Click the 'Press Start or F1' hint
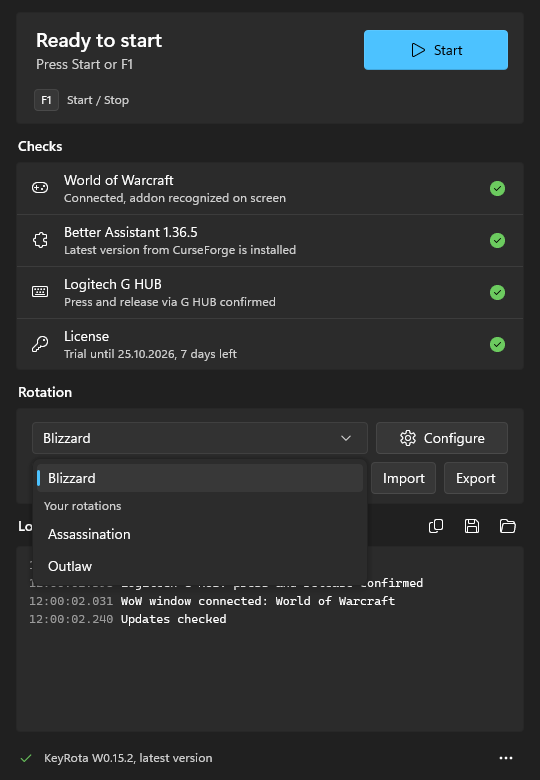Screen dimensions: 540x780 point(85,64)
